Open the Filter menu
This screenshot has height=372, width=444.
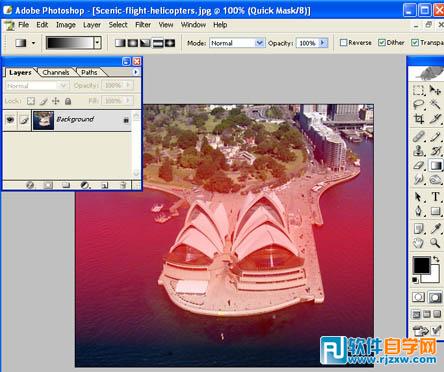[143, 25]
